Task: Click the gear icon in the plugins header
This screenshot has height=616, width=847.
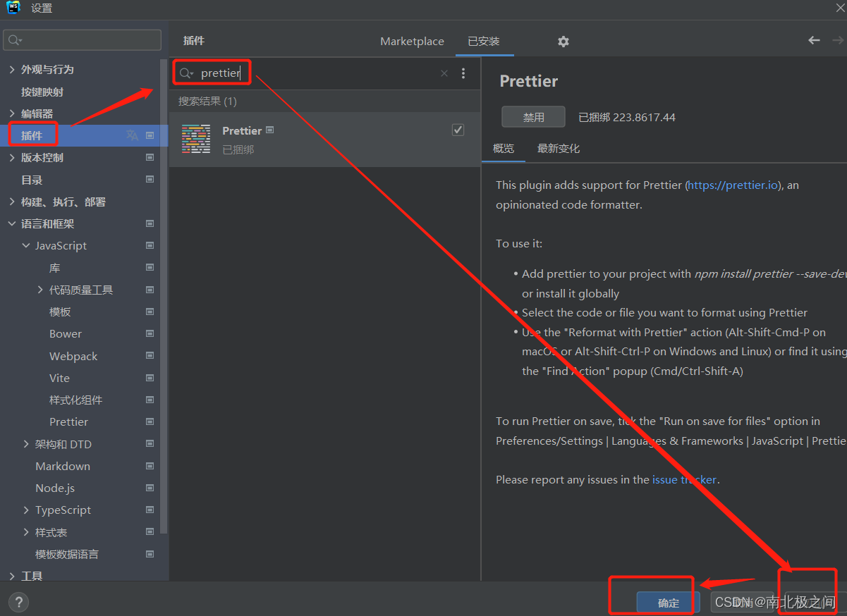Action: (x=563, y=42)
